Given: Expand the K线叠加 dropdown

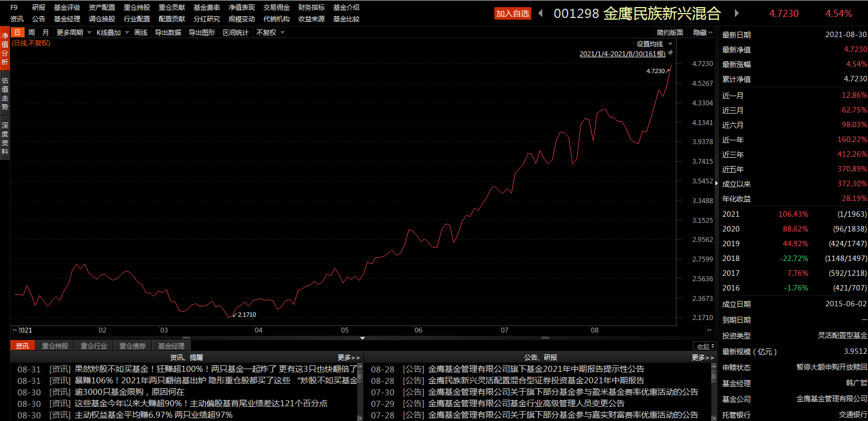Looking at the screenshot, I should (112, 33).
